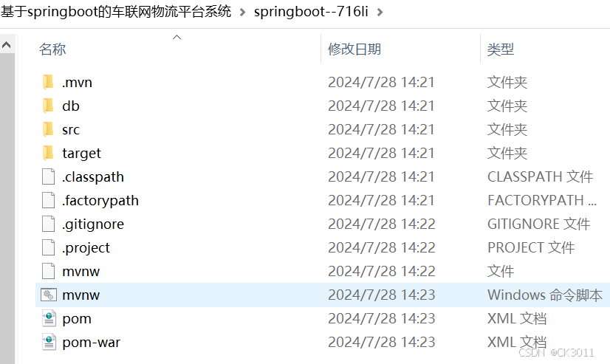Toggle sort arrow above the 名称 column
610x364 pixels.
(177, 38)
